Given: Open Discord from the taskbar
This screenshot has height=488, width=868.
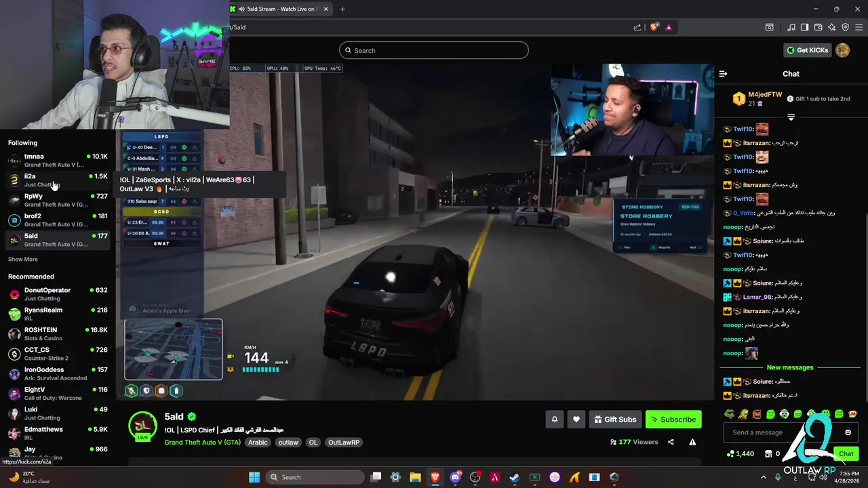Looking at the screenshot, I should click(x=455, y=477).
